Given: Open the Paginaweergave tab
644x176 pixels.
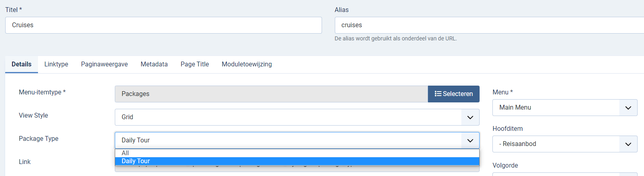Looking at the screenshot, I should tap(104, 64).
